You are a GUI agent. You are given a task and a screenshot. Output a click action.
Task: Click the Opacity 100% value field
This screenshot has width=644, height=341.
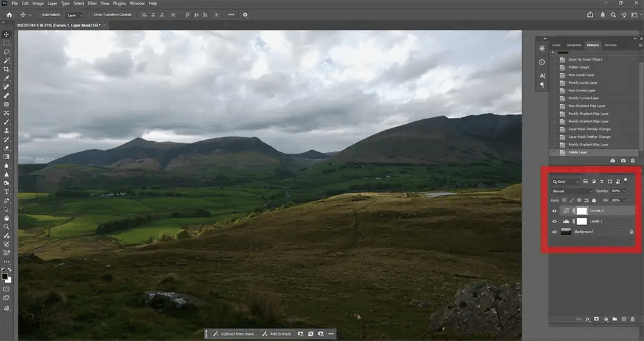[615, 191]
